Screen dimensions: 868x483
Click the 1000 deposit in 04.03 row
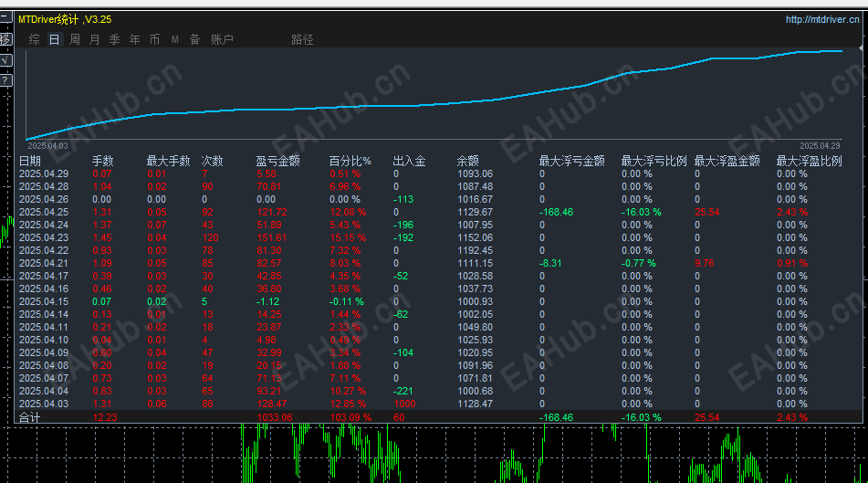tap(404, 404)
